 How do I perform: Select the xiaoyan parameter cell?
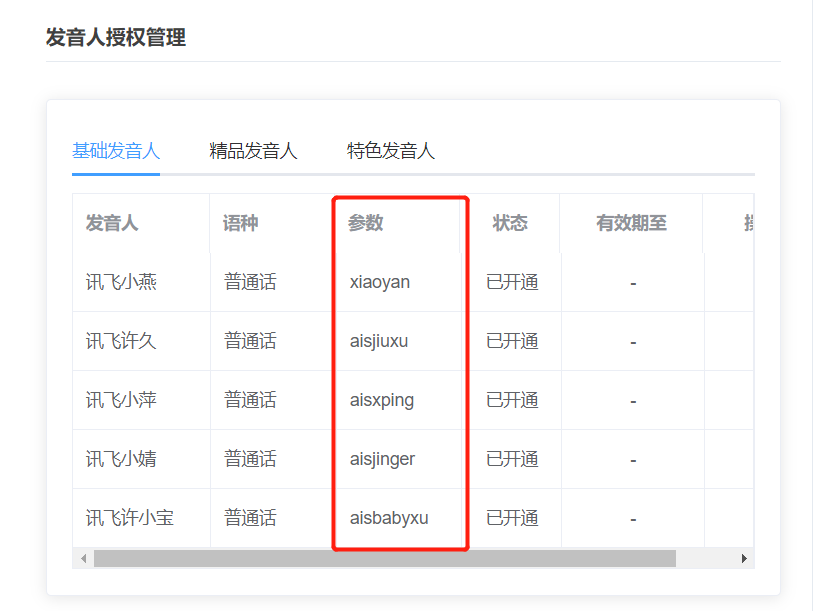tap(380, 282)
